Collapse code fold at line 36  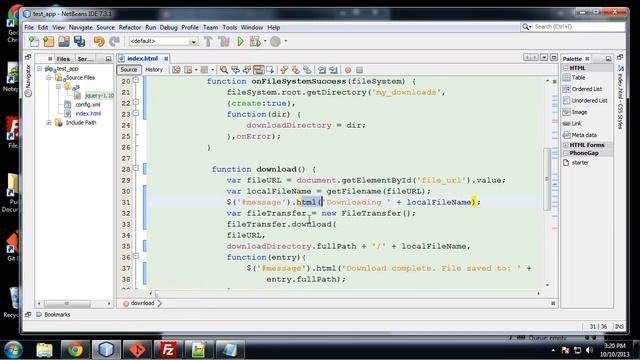click(x=136, y=256)
